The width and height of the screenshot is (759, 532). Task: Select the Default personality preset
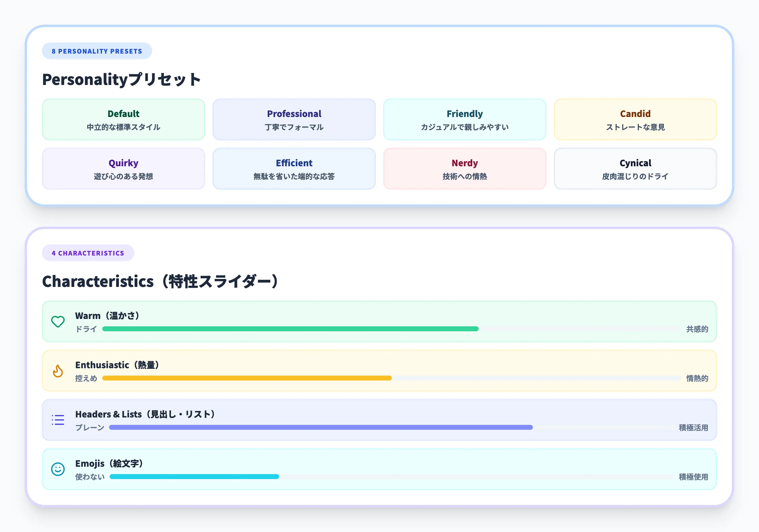[123, 119]
